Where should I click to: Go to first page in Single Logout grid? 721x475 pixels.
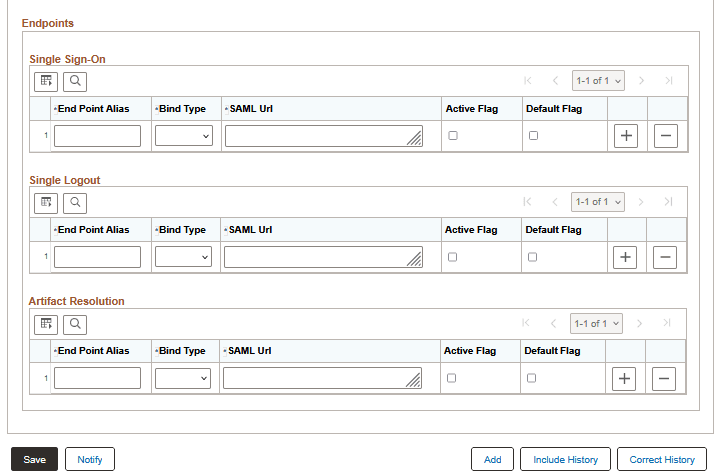point(527,202)
